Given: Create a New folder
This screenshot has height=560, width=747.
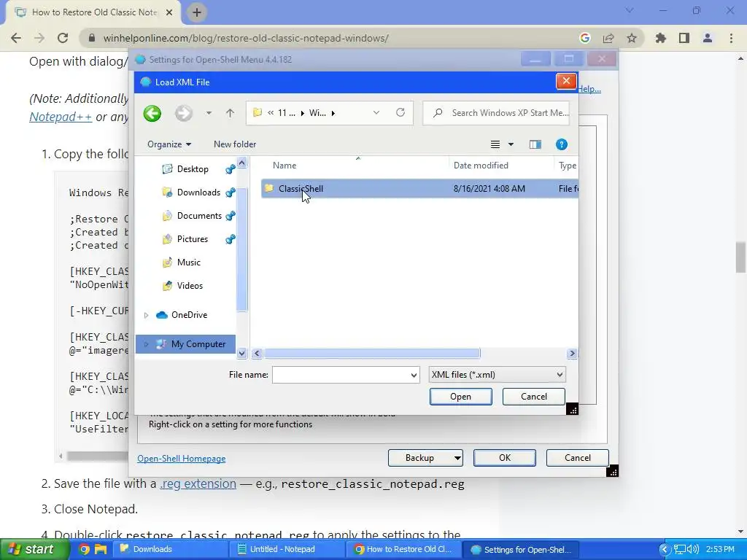Looking at the screenshot, I should coord(235,144).
